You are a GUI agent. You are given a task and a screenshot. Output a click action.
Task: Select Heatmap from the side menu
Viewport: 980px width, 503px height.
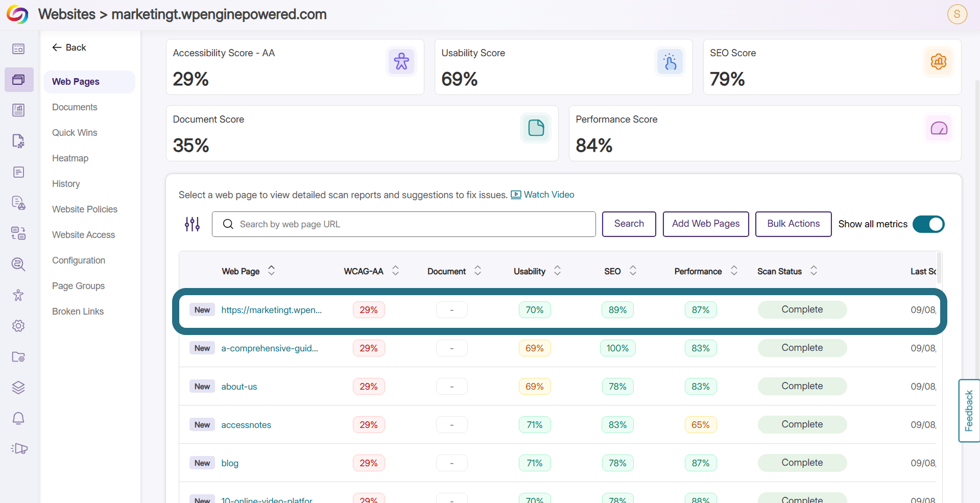coord(70,158)
